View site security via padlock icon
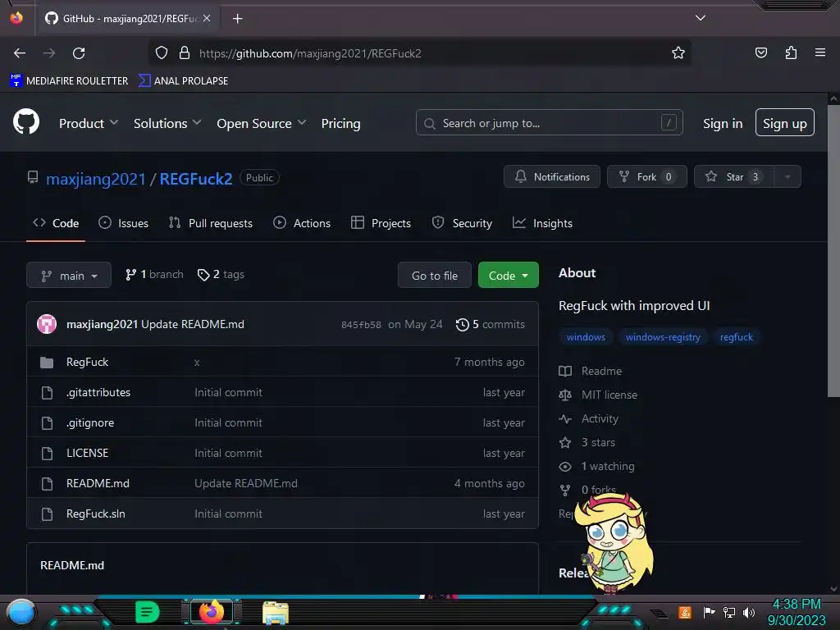Viewport: 840px width, 630px height. tap(185, 53)
